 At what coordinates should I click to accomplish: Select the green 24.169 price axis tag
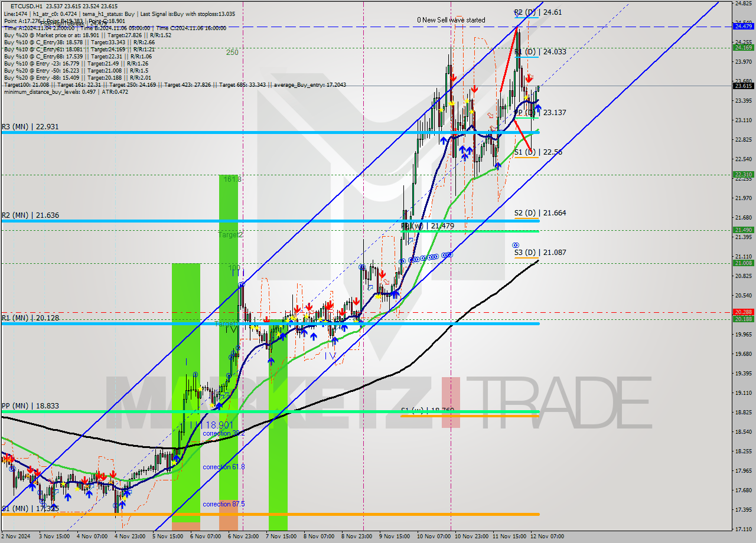coord(743,48)
